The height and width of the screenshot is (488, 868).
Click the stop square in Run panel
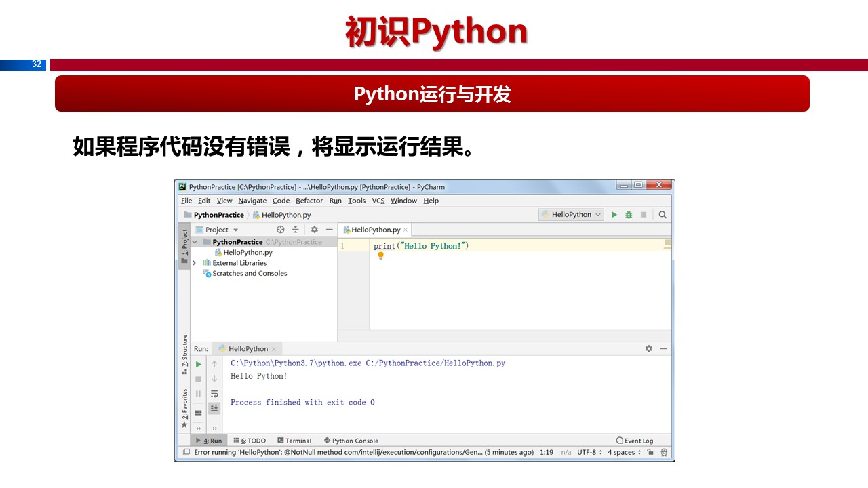(x=199, y=379)
